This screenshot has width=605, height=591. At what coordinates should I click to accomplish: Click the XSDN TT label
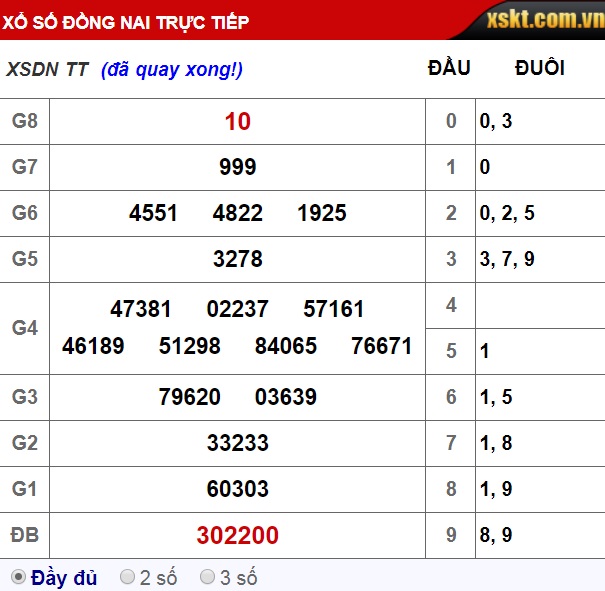coord(47,69)
